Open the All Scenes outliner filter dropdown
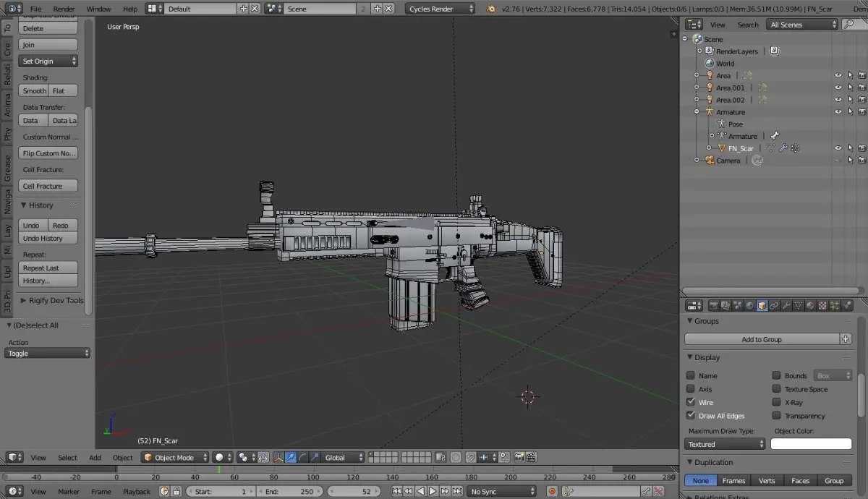 (x=803, y=25)
